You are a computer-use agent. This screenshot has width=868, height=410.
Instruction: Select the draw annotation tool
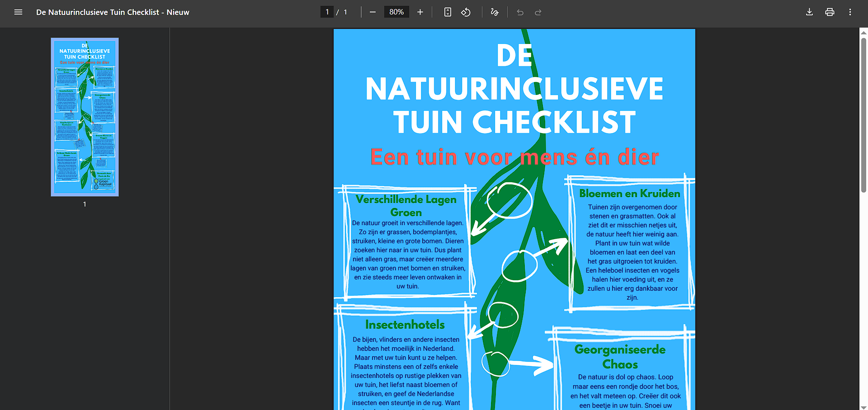click(495, 12)
